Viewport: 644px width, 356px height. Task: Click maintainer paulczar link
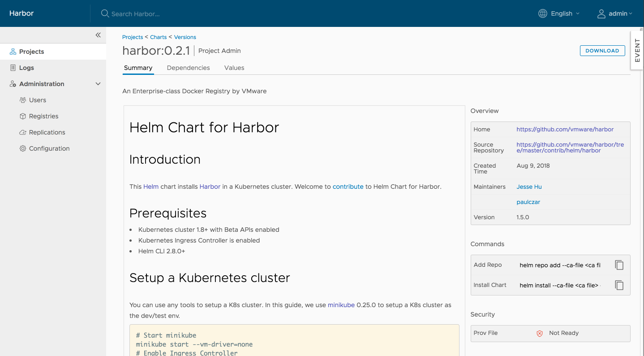pos(528,202)
